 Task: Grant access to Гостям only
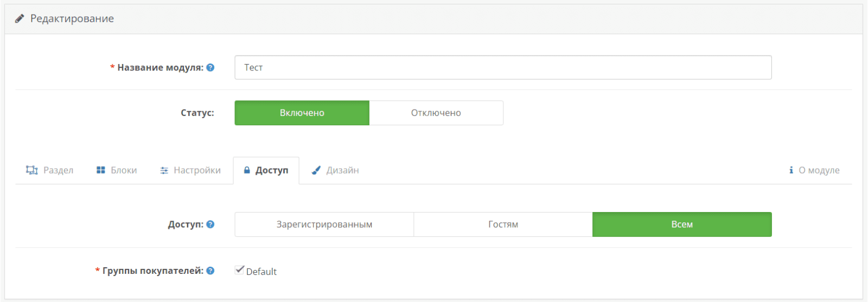503,224
